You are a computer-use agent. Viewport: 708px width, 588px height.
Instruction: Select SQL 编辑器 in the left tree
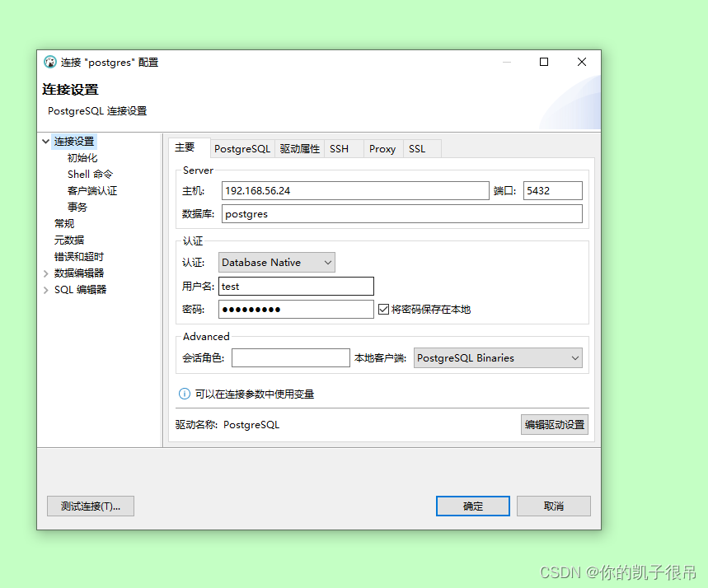tap(81, 290)
